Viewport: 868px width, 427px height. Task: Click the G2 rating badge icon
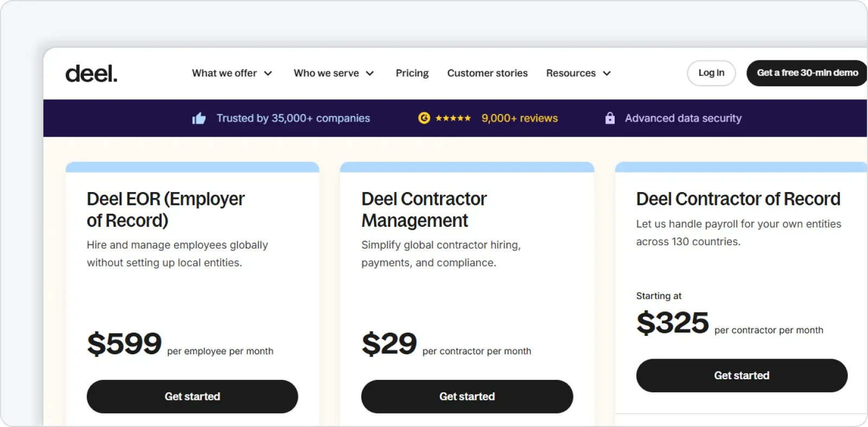point(424,118)
